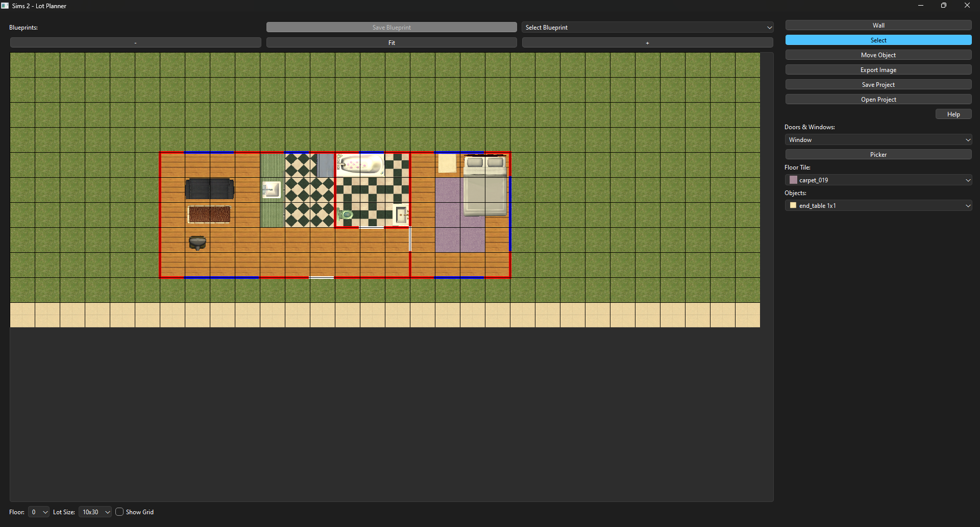This screenshot has height=527, width=980.
Task: Click the Fit zoom button
Action: (391, 42)
